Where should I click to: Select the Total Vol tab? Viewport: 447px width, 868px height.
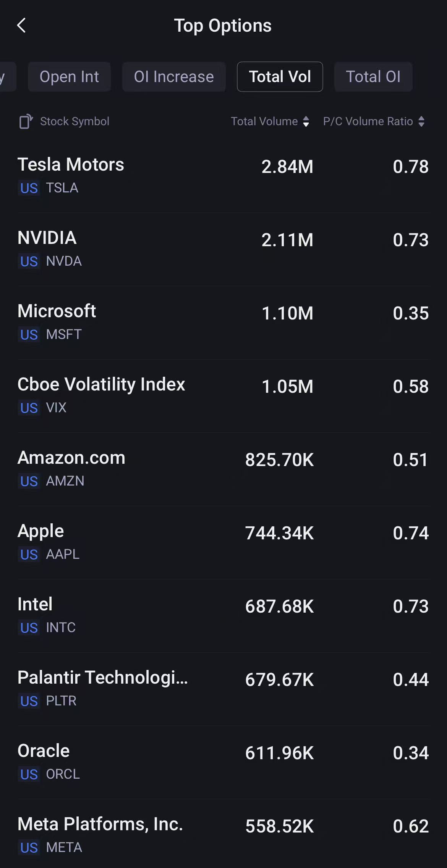point(280,77)
